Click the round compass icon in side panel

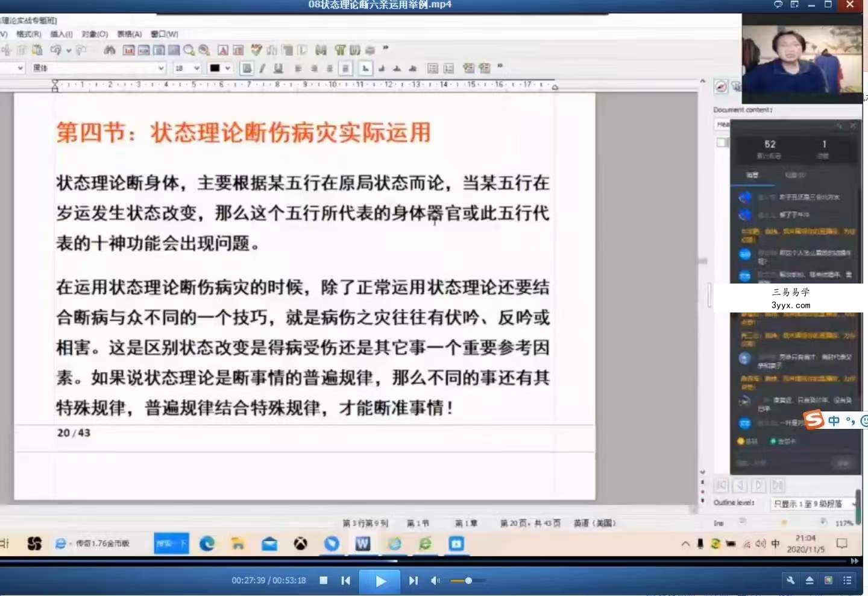tap(721, 86)
